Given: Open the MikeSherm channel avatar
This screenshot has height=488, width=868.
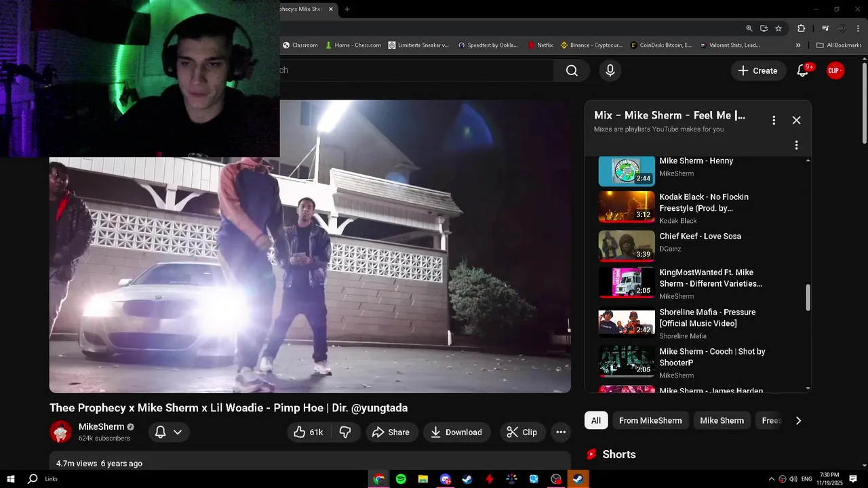Looking at the screenshot, I should [x=61, y=432].
